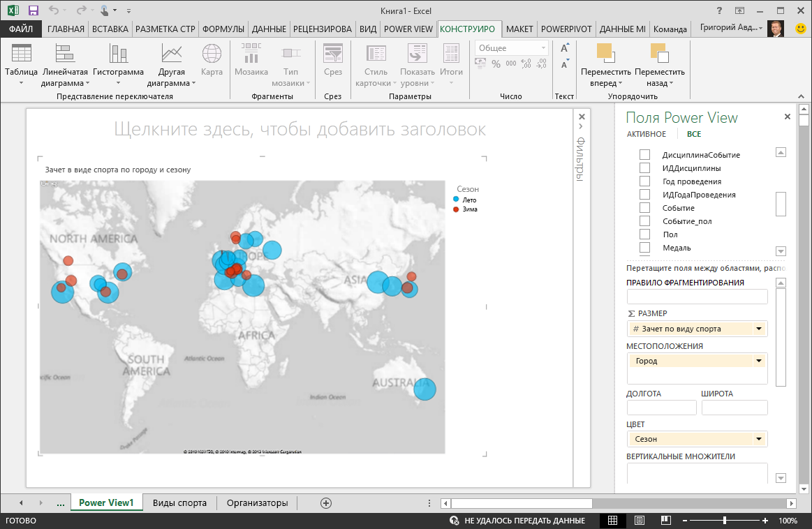Show АКТИВНОЕ fields list
This screenshot has width=812, height=529.
pos(647,134)
